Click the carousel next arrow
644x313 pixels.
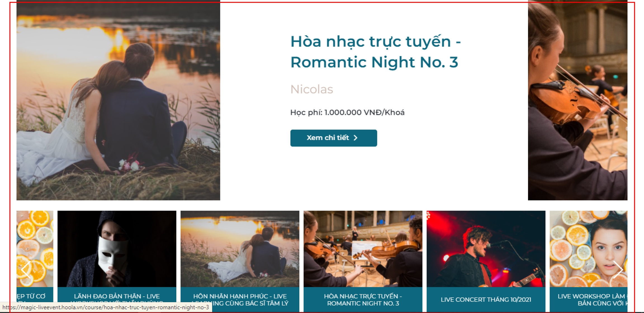pos(618,269)
